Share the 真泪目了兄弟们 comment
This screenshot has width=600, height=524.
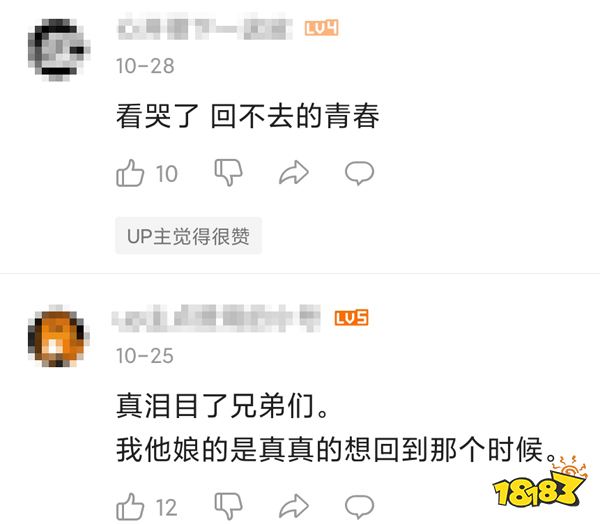(294, 506)
